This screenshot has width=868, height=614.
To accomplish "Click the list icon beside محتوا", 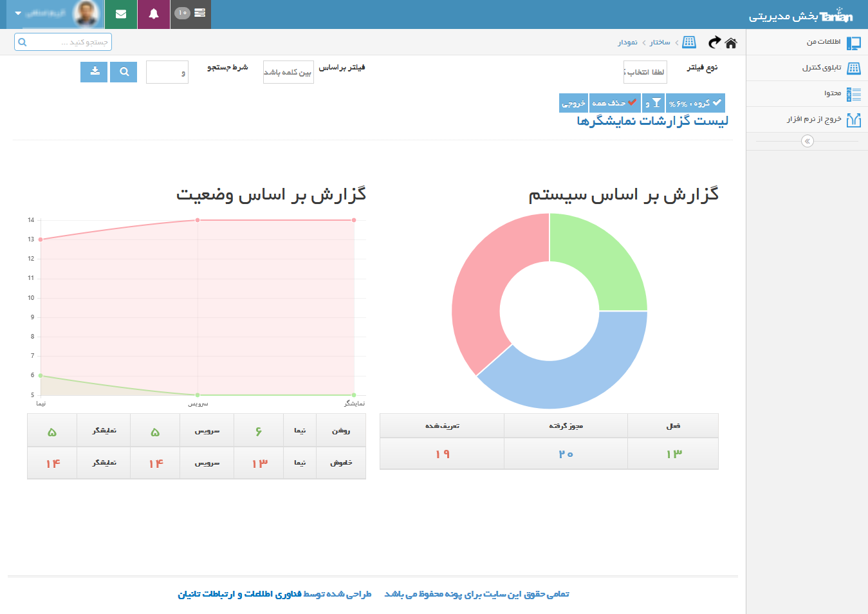I will tap(854, 95).
